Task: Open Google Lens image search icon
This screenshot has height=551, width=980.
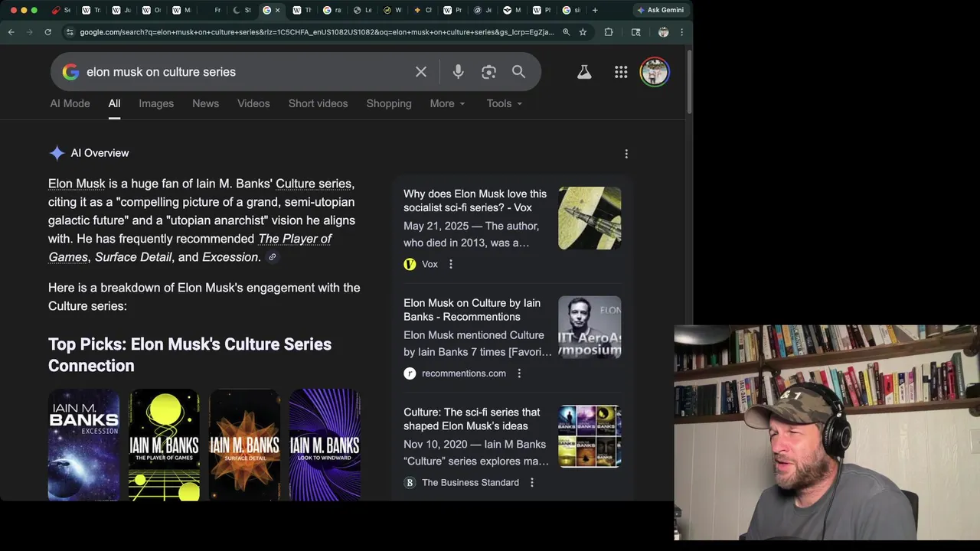Action: coord(488,72)
